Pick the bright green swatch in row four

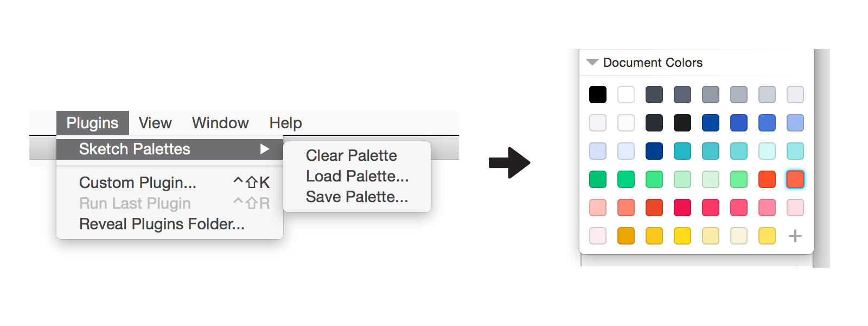click(598, 179)
